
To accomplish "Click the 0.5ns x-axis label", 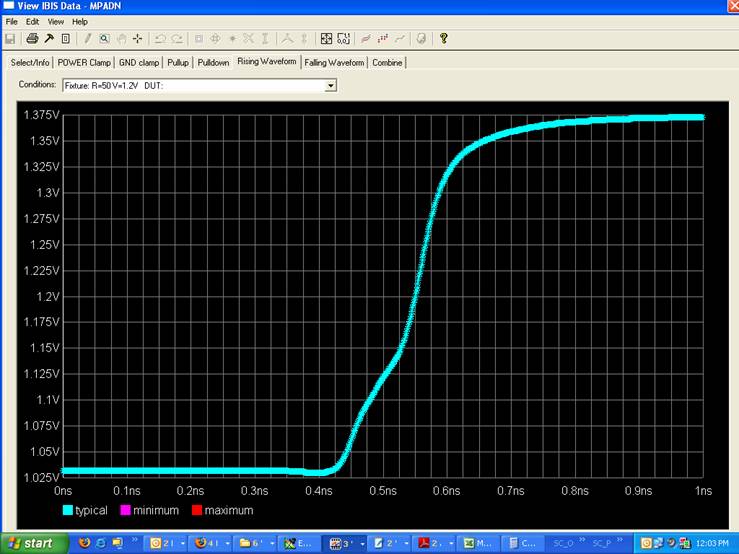I will pyautogui.click(x=383, y=491).
